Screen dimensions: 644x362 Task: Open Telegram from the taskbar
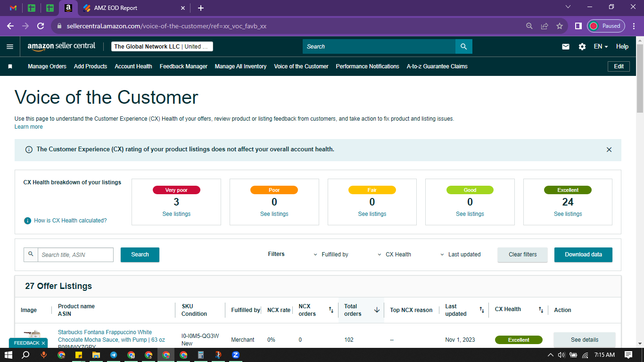click(x=114, y=355)
